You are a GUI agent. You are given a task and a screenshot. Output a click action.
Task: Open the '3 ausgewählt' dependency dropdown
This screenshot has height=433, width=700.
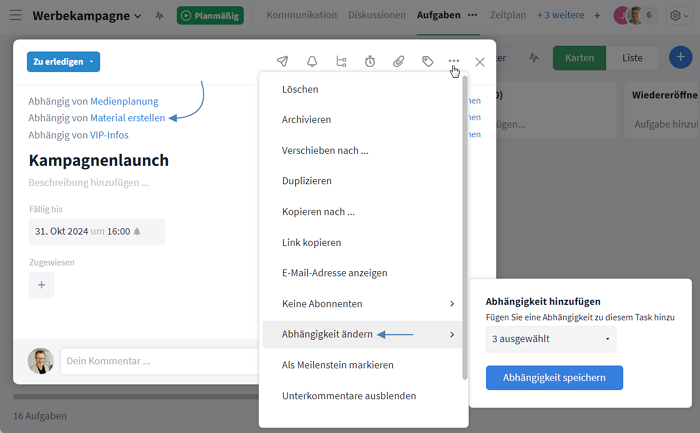tap(551, 339)
